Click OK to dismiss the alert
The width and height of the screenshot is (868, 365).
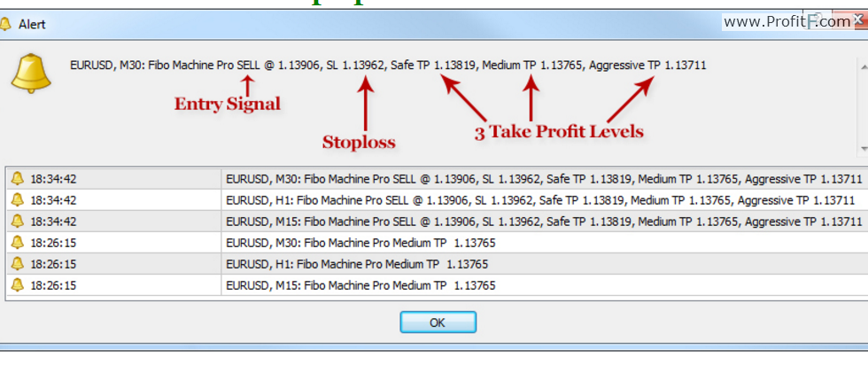438,322
